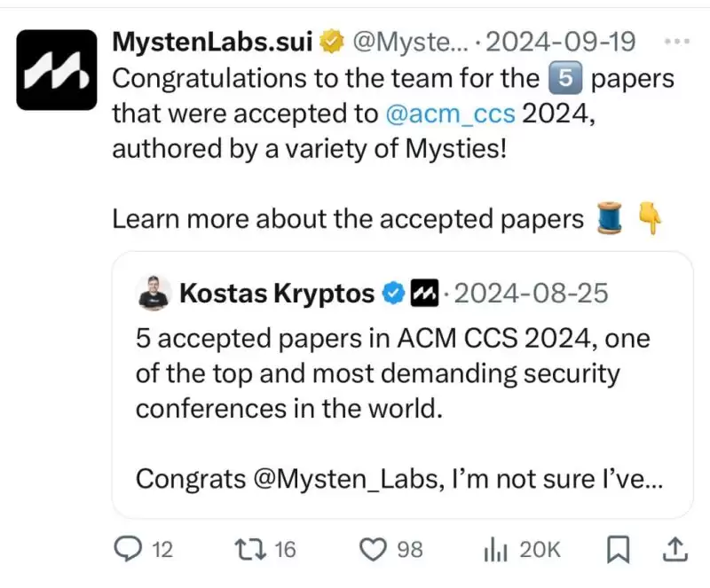Bookmark the tweet
The height and width of the screenshot is (588, 710).
tap(619, 550)
